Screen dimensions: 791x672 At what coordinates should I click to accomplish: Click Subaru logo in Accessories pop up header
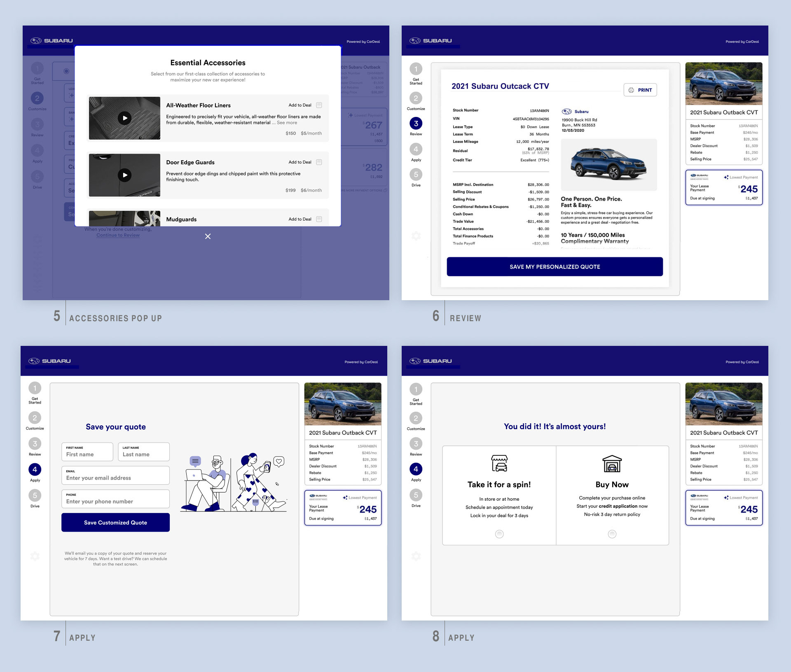tap(51, 40)
